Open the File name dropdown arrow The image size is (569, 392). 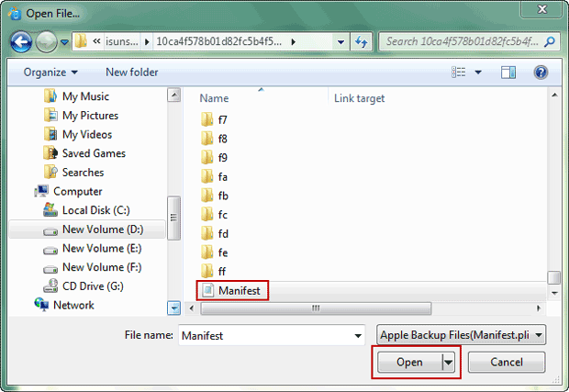(358, 335)
